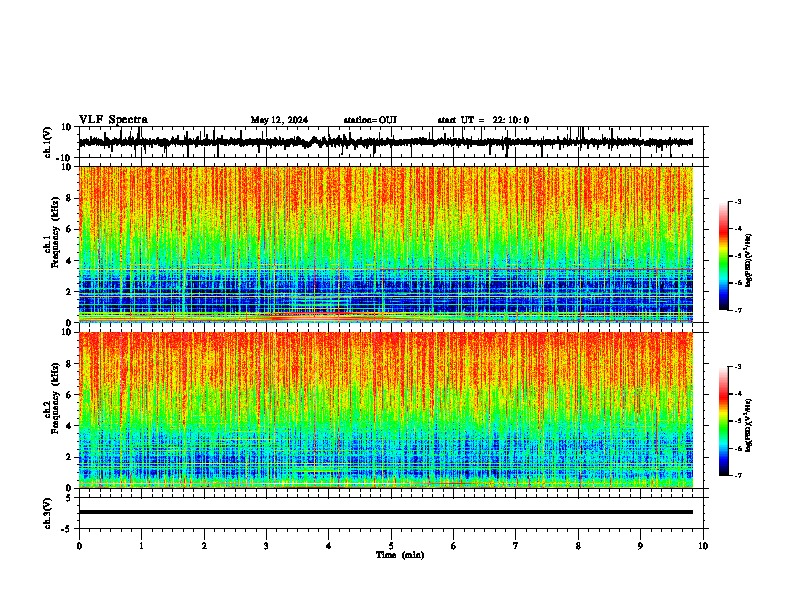792x612 pixels.
Task: Click the time axis tick label 9
Action: tap(640, 546)
